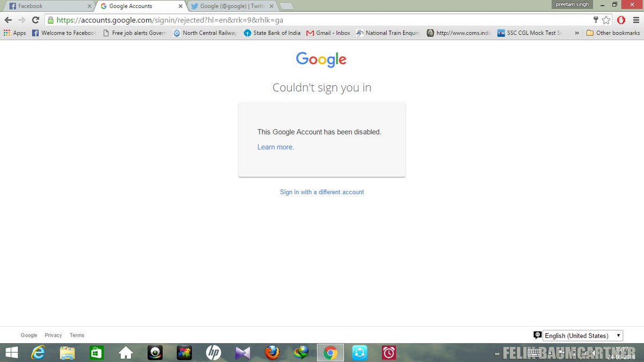Close the Twitter tab
Image resolution: width=644 pixels, height=362 pixels.
pos(271,6)
